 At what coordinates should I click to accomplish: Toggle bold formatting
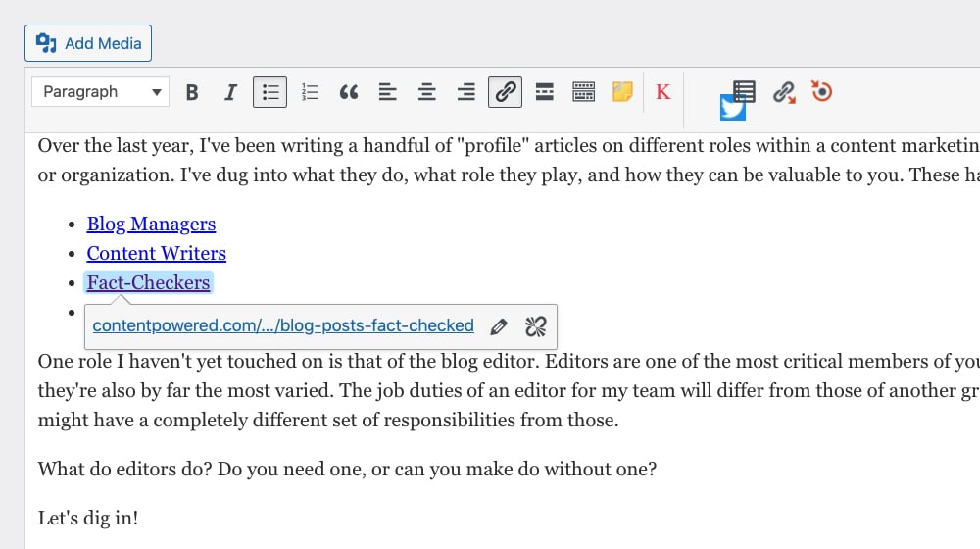click(192, 92)
